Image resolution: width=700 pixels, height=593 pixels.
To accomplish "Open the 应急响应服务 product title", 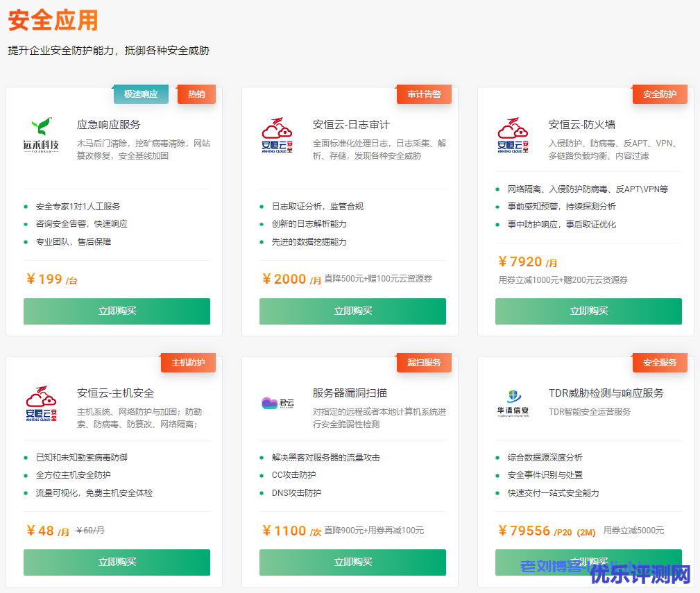I will click(108, 125).
